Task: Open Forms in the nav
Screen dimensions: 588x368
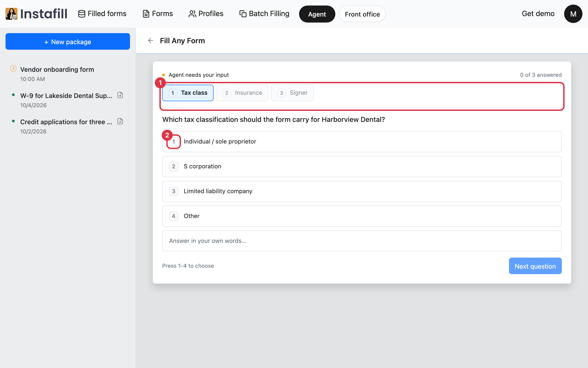Action: pos(158,14)
